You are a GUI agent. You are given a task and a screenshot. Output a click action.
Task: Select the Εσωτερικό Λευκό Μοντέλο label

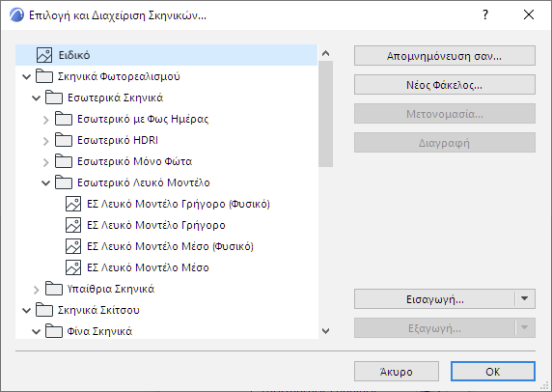(144, 182)
